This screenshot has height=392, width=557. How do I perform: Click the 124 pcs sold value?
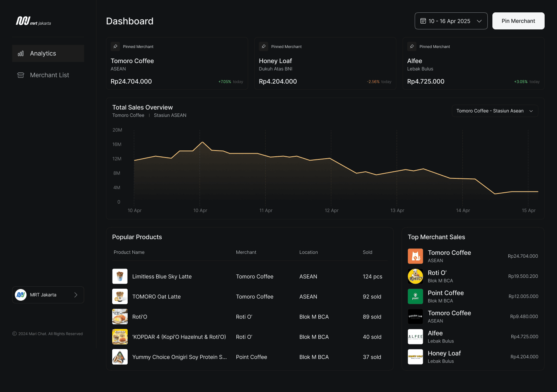pos(372,276)
